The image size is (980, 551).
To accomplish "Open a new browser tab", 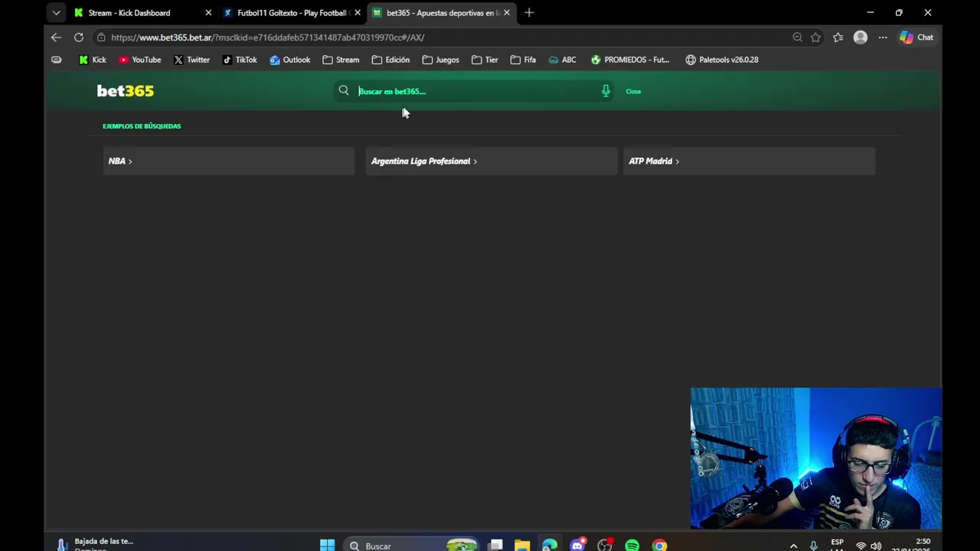I will 529,12.
